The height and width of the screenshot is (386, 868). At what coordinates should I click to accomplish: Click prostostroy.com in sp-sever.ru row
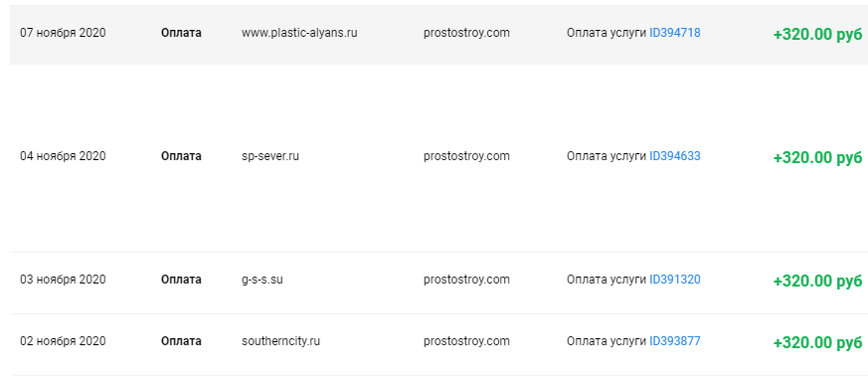(466, 156)
